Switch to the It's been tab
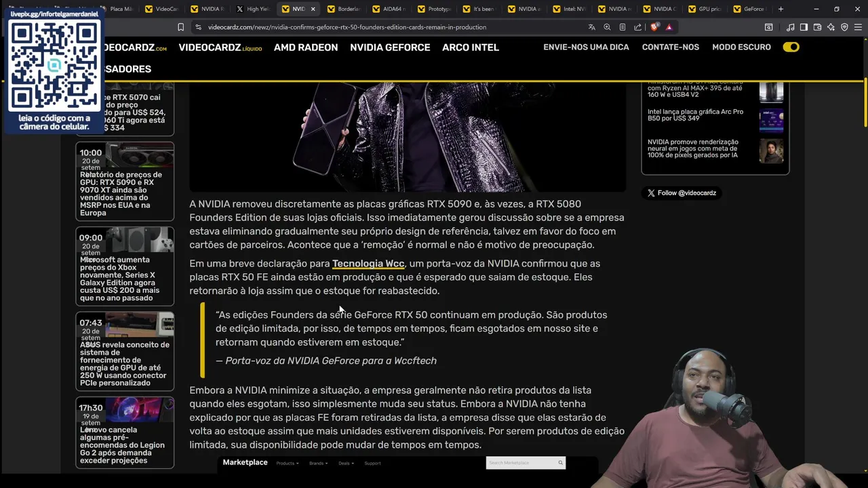 [x=480, y=9]
